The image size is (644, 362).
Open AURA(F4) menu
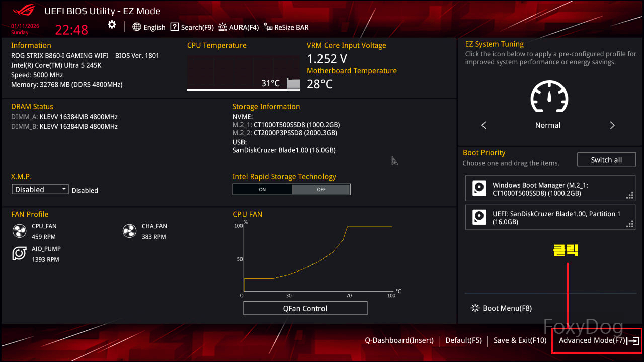coord(238,27)
